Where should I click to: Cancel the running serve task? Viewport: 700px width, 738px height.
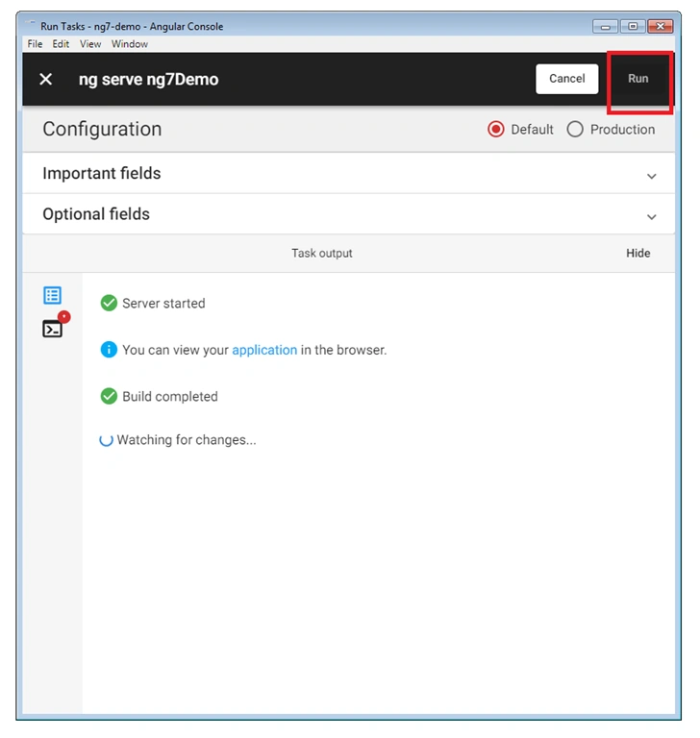pos(566,79)
